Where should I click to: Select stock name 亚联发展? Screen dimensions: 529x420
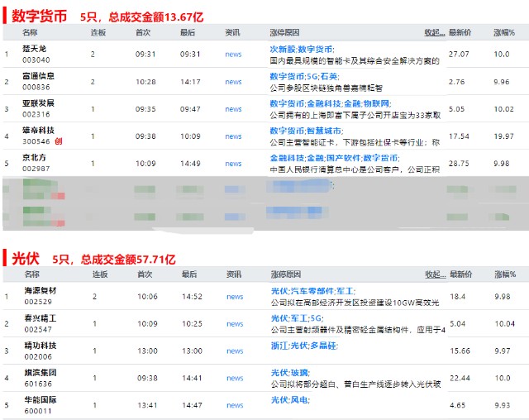click(x=38, y=103)
